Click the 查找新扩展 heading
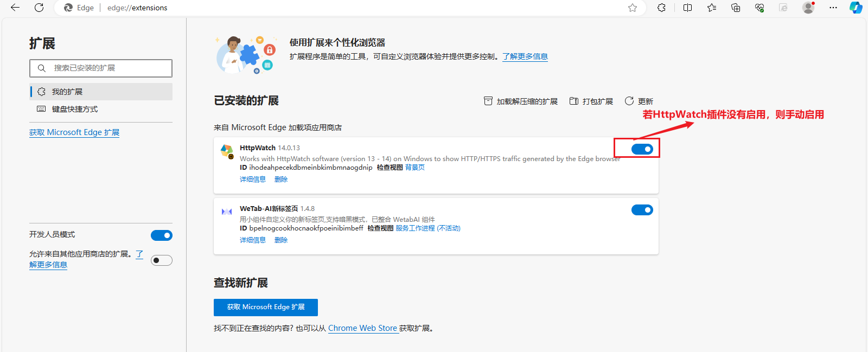The height and width of the screenshot is (352, 868). click(x=241, y=283)
